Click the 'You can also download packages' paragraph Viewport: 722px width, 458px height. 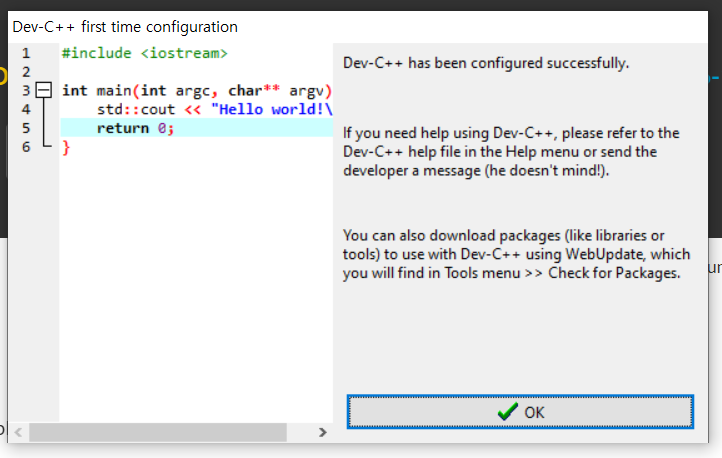click(516, 254)
